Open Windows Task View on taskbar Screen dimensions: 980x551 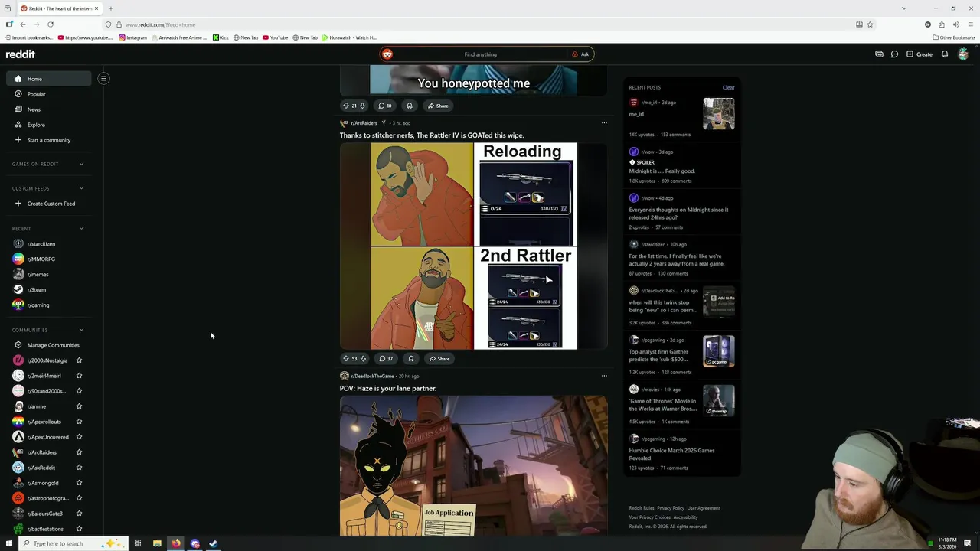tap(138, 543)
